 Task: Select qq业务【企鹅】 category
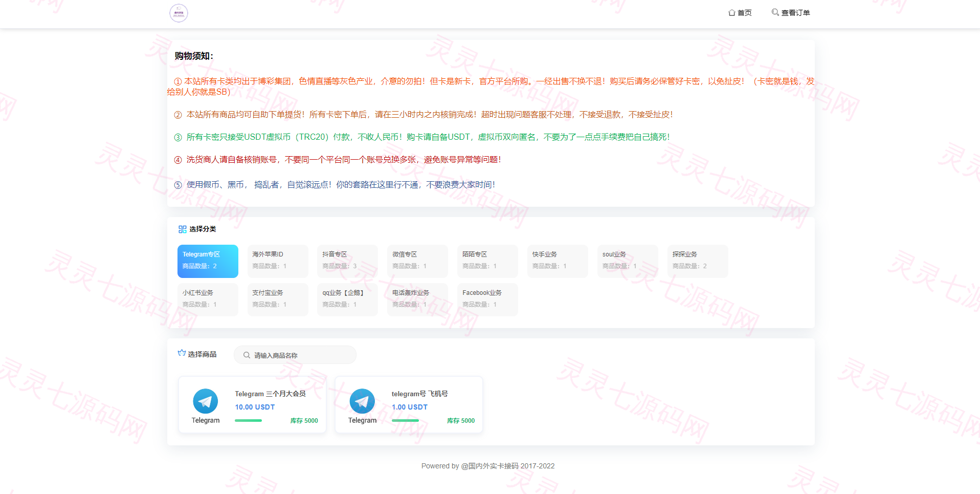pyautogui.click(x=347, y=299)
